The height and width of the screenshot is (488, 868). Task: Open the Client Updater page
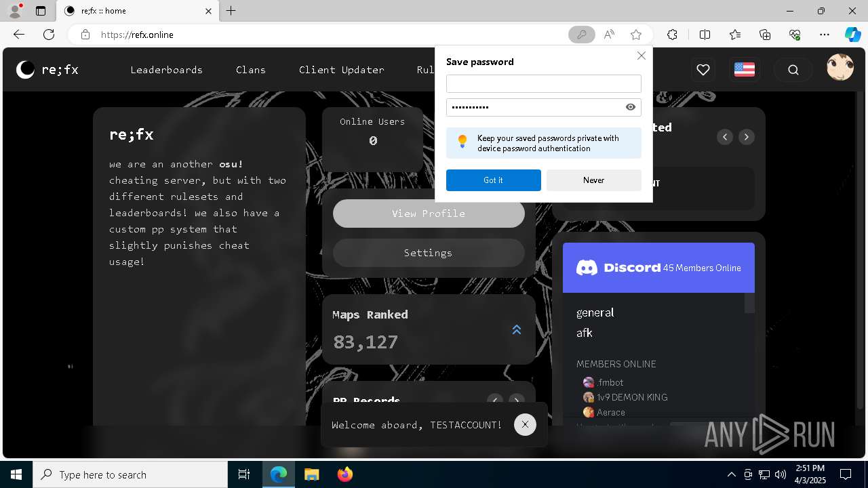coord(341,70)
